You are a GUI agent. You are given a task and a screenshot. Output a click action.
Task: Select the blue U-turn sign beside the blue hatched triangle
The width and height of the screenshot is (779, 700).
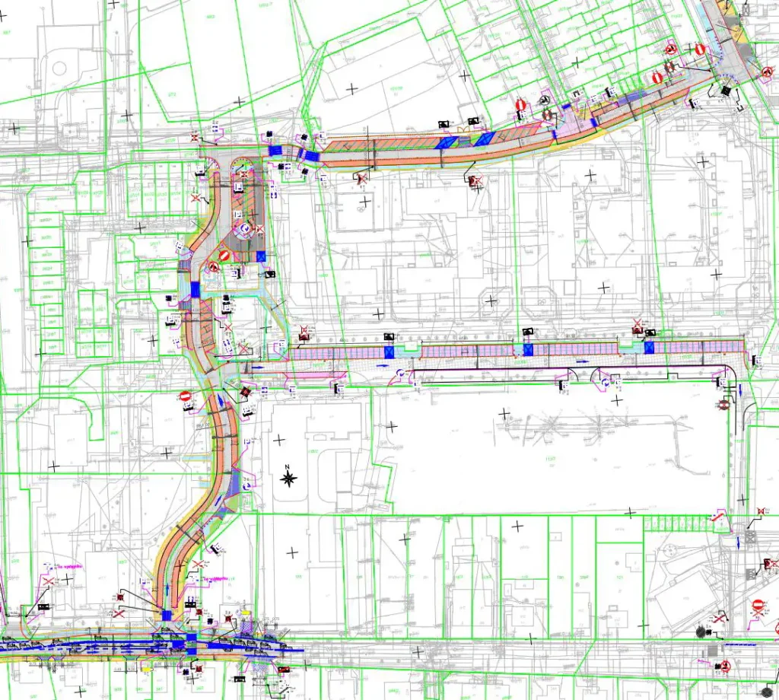246,486
